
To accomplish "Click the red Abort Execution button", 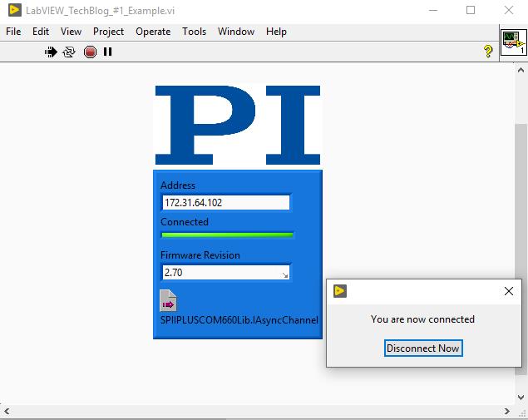I will (90, 52).
